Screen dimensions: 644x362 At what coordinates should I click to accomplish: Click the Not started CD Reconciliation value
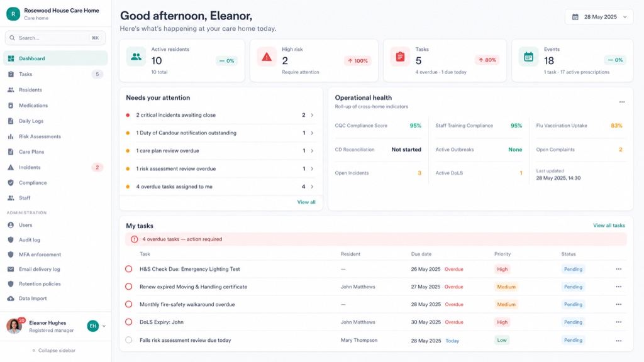pyautogui.click(x=406, y=150)
